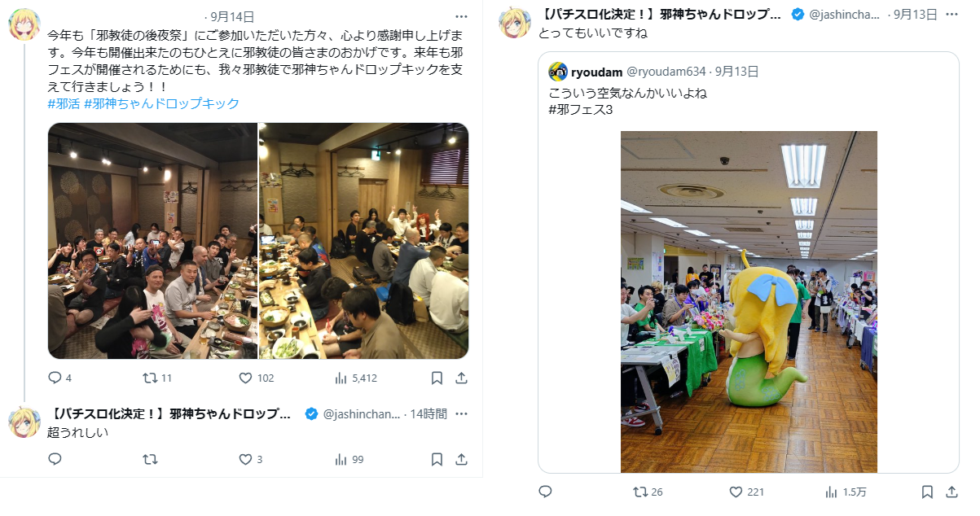The height and width of the screenshot is (516, 980).
Task: Like the 超うれしい reply with 3 likes
Action: tap(245, 459)
